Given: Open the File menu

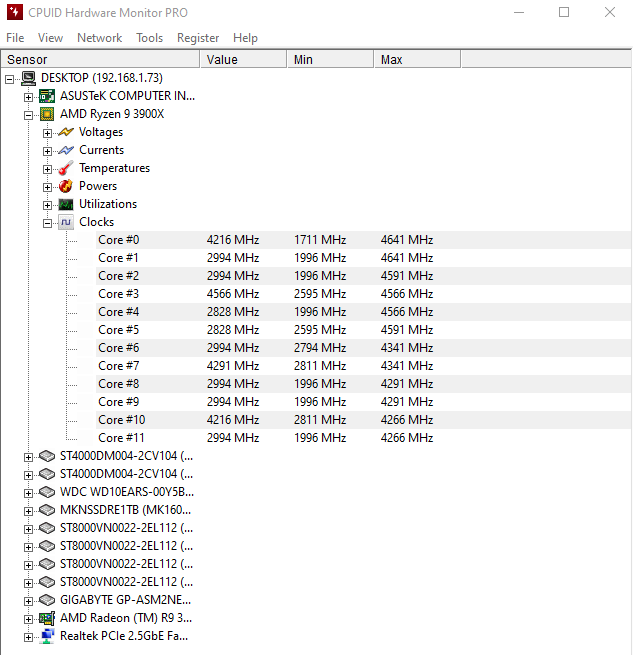Looking at the screenshot, I should point(15,38).
